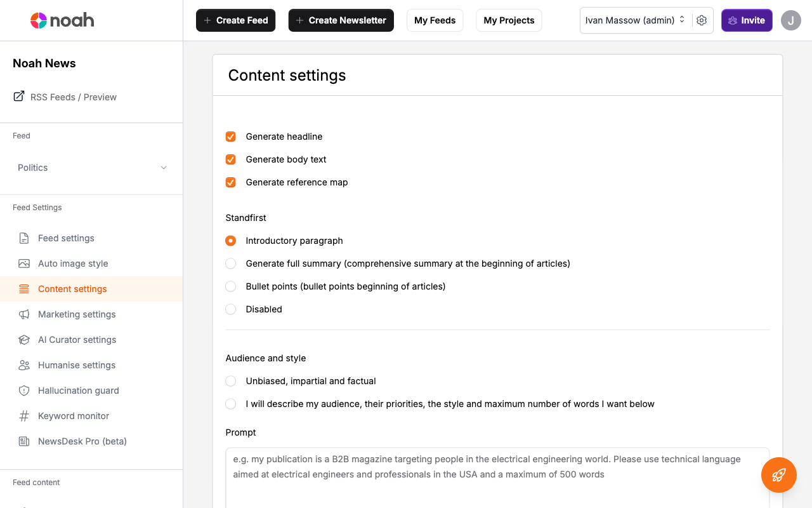
Task: Click Create Newsletter
Action: pyautogui.click(x=341, y=20)
